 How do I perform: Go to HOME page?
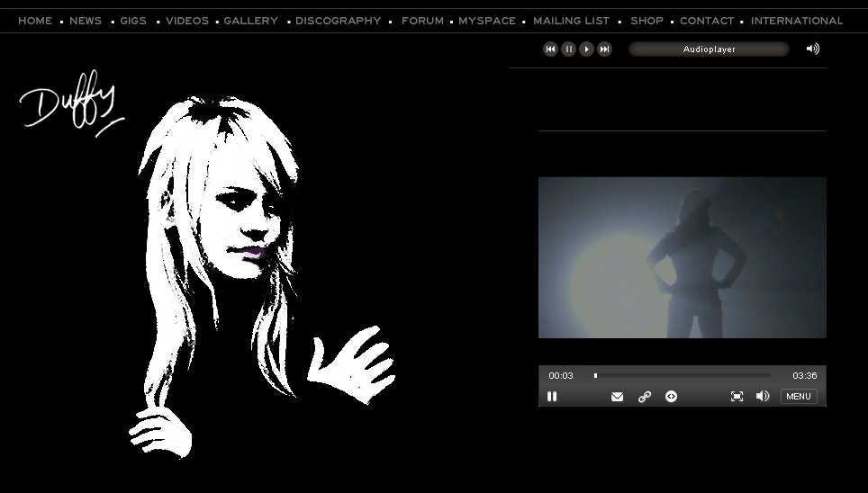coord(35,21)
